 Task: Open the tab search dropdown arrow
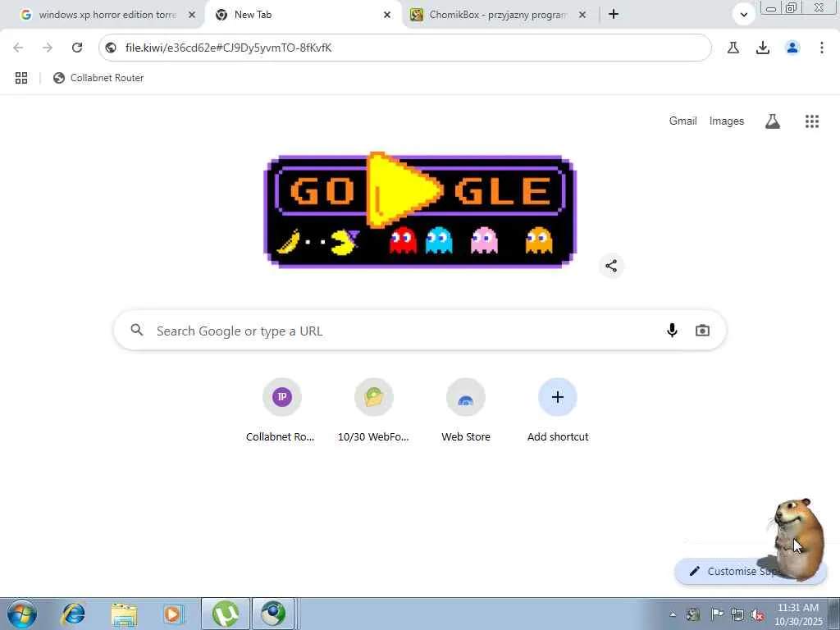tap(743, 15)
